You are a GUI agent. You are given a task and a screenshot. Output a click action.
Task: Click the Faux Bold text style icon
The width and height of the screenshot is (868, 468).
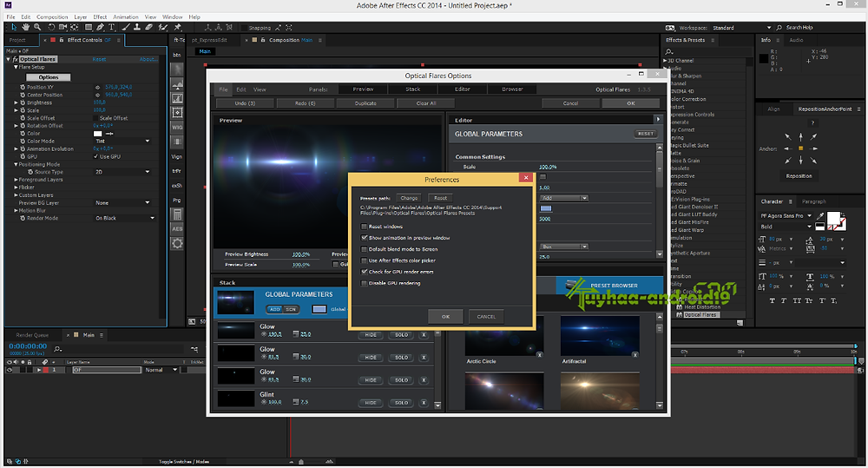pos(773,300)
